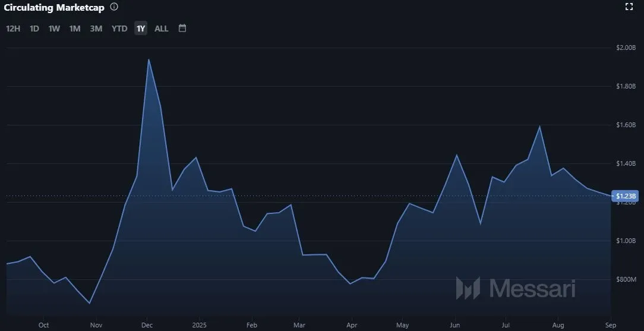Click the December peak point on chart line
This screenshot has height=331, width=644.
(x=149, y=59)
